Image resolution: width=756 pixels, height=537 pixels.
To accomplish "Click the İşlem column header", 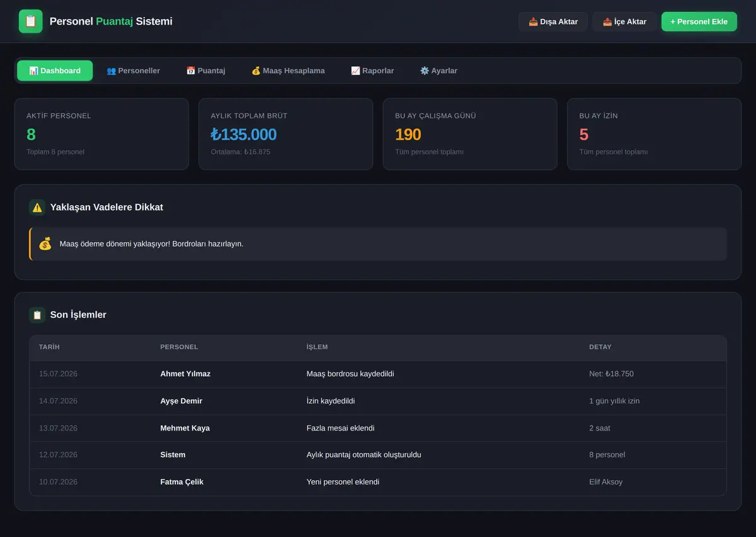I will coord(317,347).
